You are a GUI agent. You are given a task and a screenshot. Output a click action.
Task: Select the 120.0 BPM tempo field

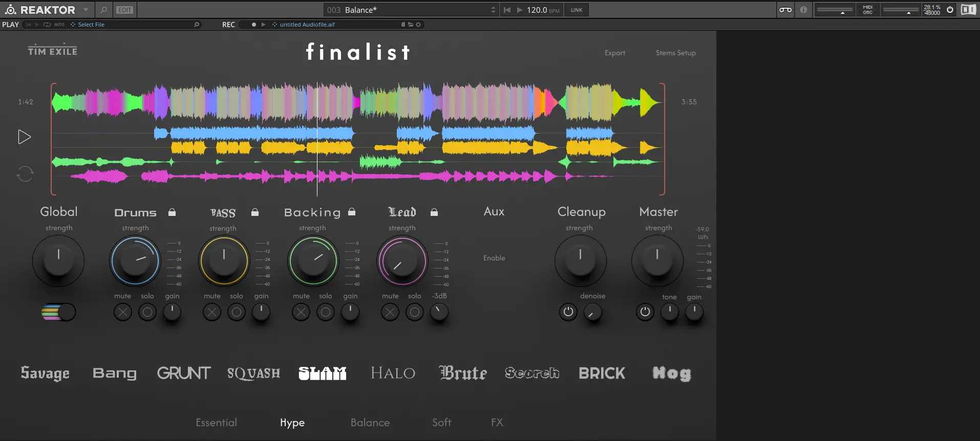point(543,10)
